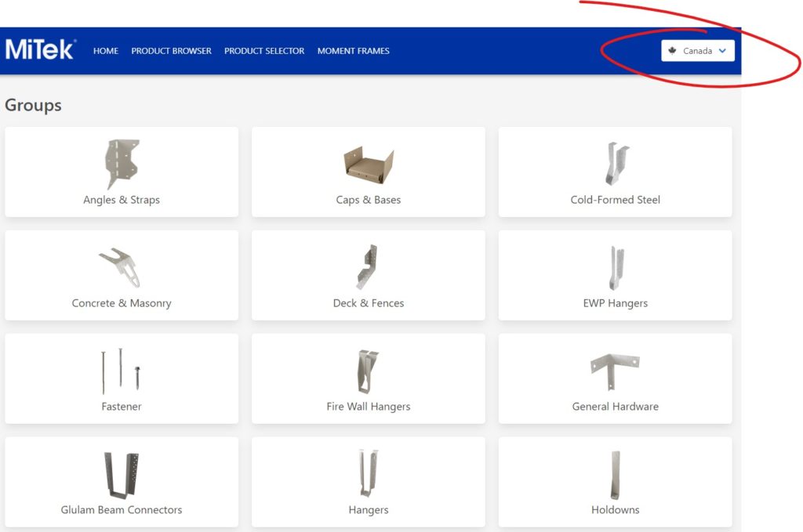The width and height of the screenshot is (803, 532).
Task: Click the Concrete & Masonry connector image
Action: click(120, 267)
